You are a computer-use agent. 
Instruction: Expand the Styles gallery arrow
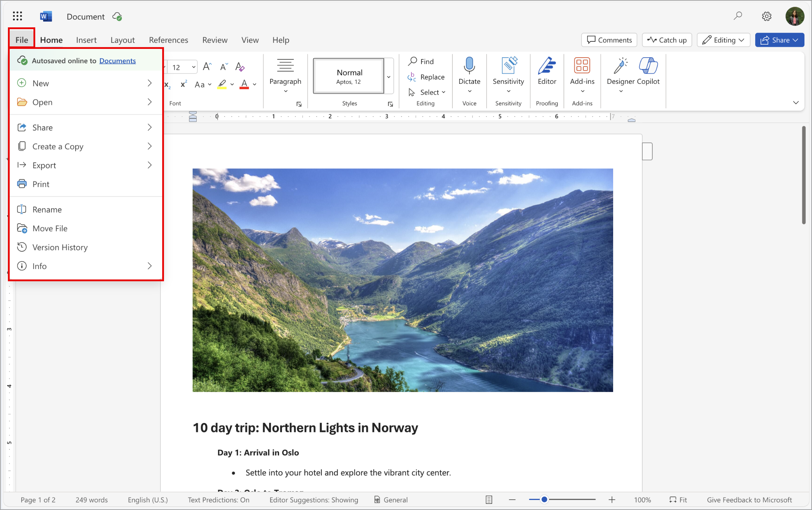[389, 77]
